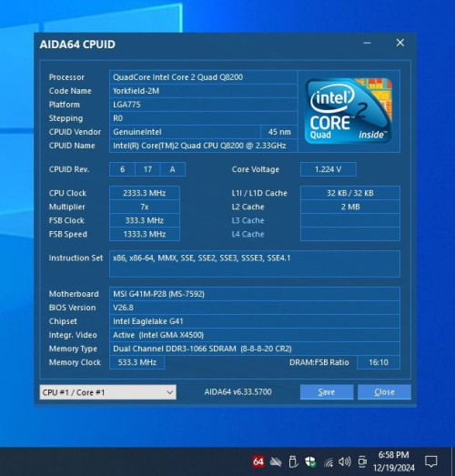Click the L1 cache value 32 KB / 32 KB
455x476 pixels.
[350, 193]
